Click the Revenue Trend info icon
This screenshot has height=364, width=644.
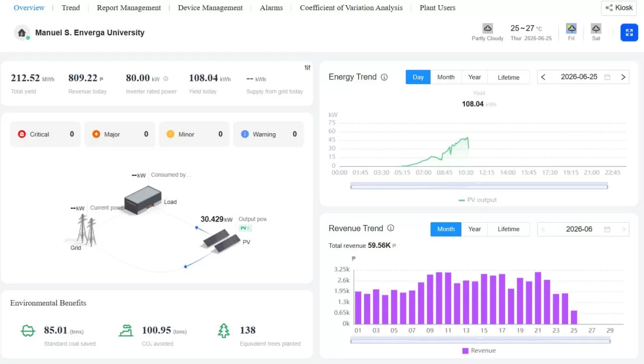[x=391, y=228]
